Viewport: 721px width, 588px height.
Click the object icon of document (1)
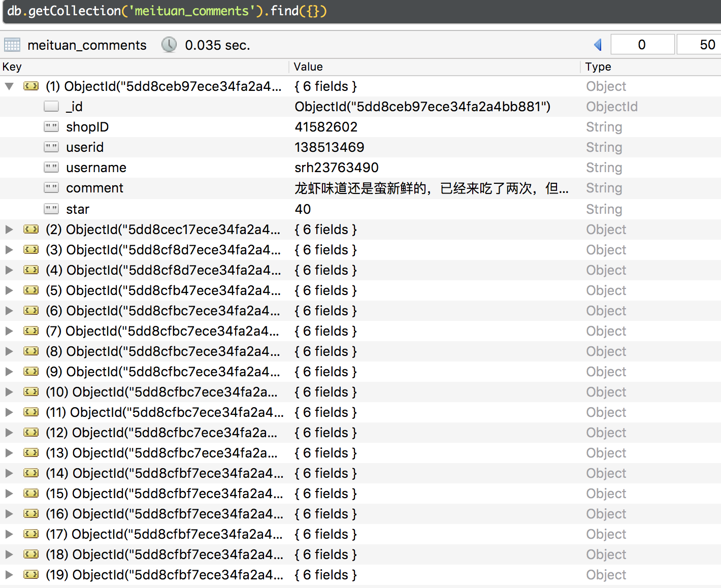[x=31, y=86]
